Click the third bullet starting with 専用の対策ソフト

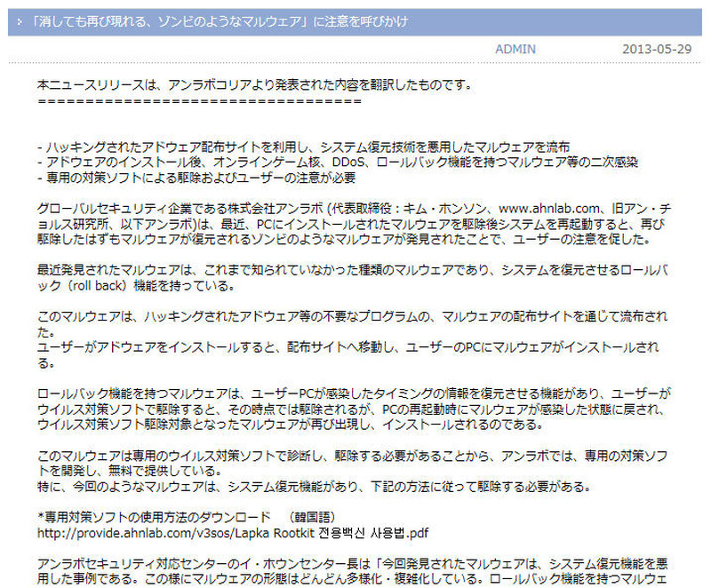tap(196, 177)
